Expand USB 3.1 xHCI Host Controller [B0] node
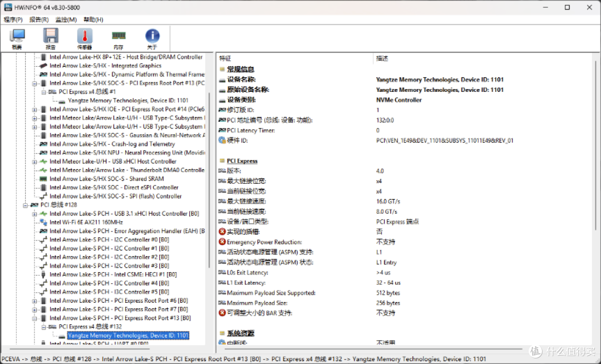Viewport: 601px width, 364px height. click(35, 214)
